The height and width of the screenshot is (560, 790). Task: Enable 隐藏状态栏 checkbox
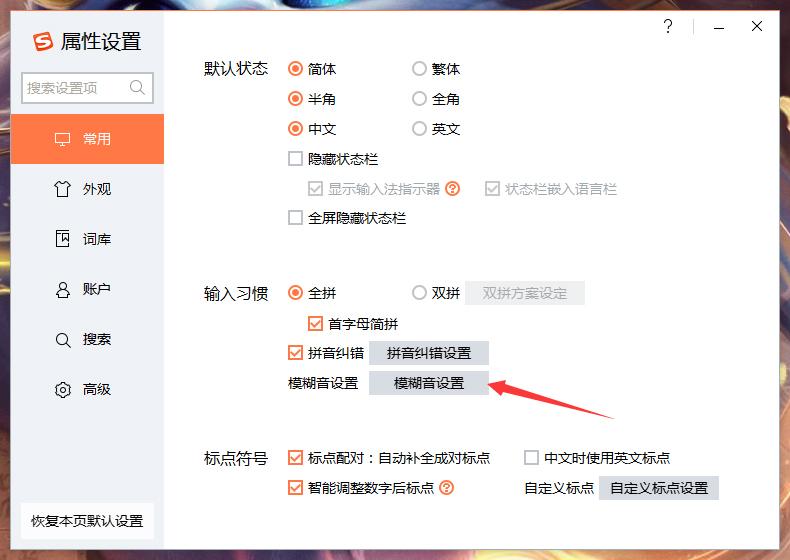click(x=295, y=159)
